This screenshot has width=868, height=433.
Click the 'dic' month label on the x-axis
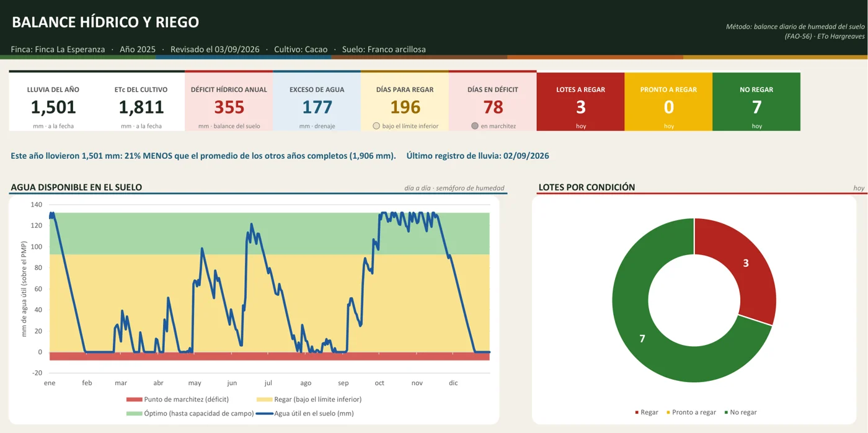(453, 383)
